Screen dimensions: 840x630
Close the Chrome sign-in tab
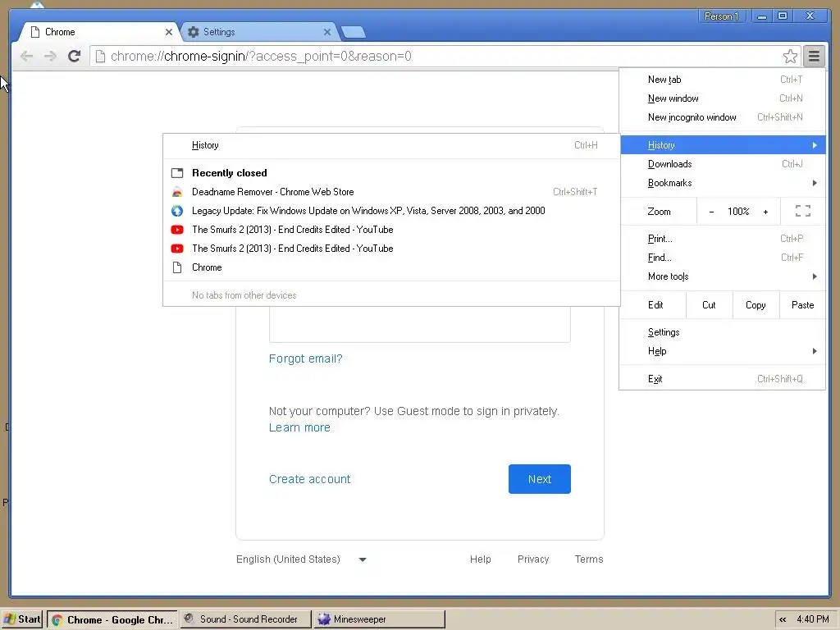point(169,32)
